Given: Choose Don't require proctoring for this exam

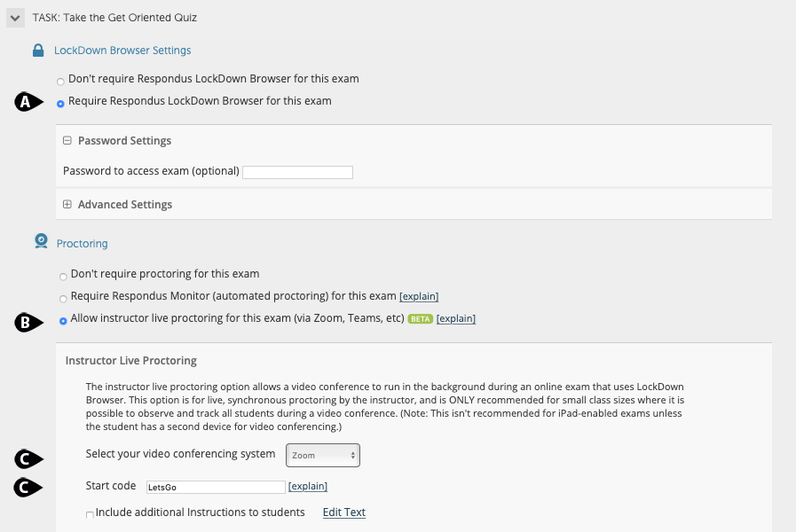Looking at the screenshot, I should (x=63, y=277).
